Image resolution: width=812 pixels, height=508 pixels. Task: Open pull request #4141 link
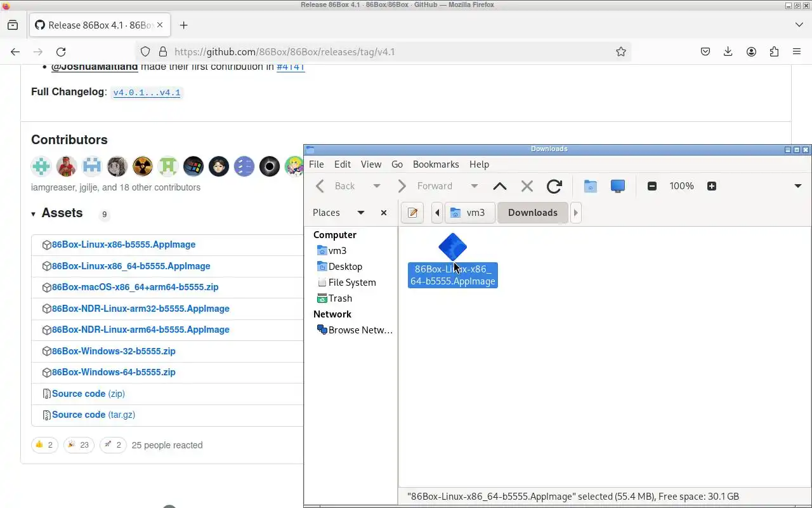coord(291,67)
